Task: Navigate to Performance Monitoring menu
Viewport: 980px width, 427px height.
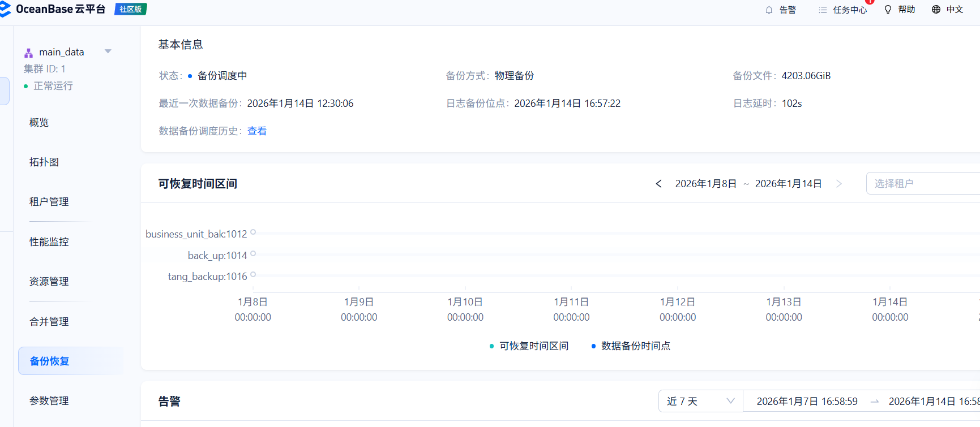Action: [x=49, y=242]
